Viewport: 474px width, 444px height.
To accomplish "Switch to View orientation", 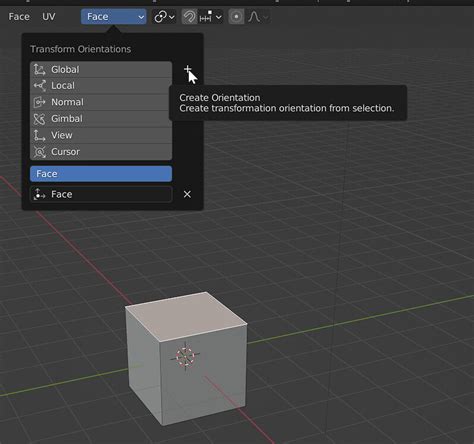I will click(x=101, y=135).
